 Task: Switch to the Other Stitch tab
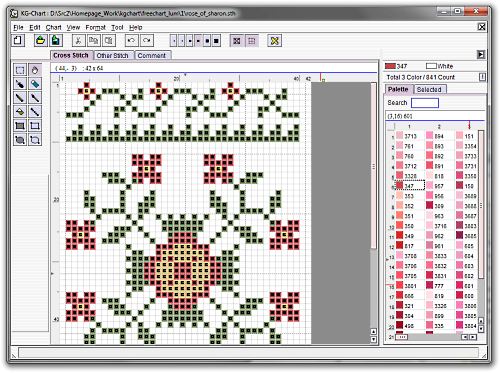pyautogui.click(x=113, y=55)
